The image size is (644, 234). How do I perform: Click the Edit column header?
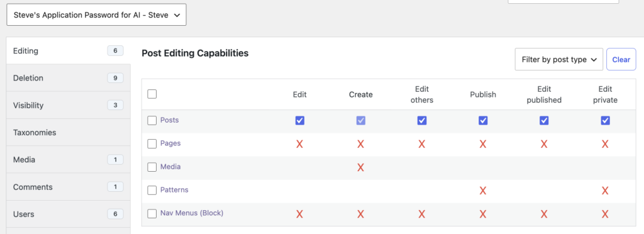coord(300,94)
